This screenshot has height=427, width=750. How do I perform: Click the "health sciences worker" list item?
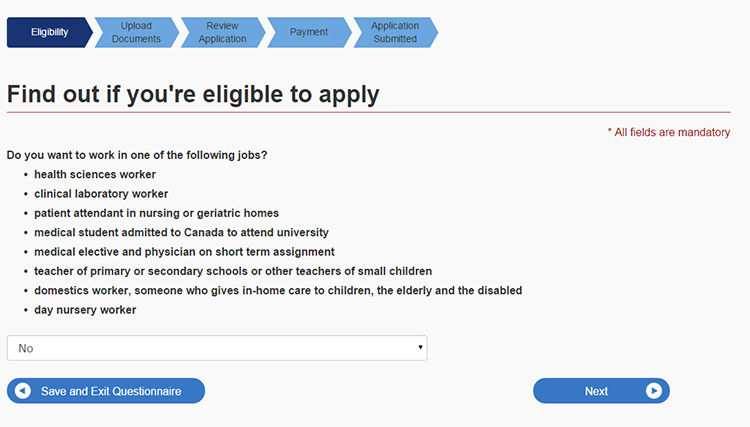tap(95, 174)
